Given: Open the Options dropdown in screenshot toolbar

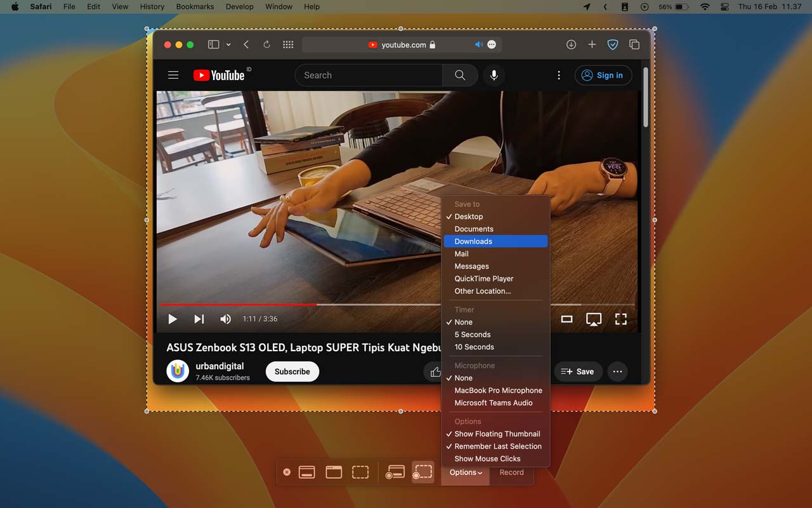Looking at the screenshot, I should (466, 472).
